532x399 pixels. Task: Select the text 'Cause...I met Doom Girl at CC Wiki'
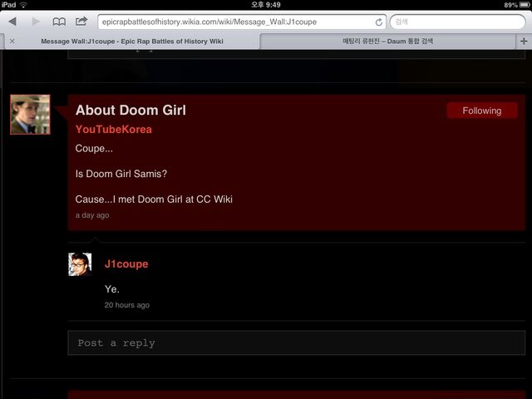click(154, 199)
